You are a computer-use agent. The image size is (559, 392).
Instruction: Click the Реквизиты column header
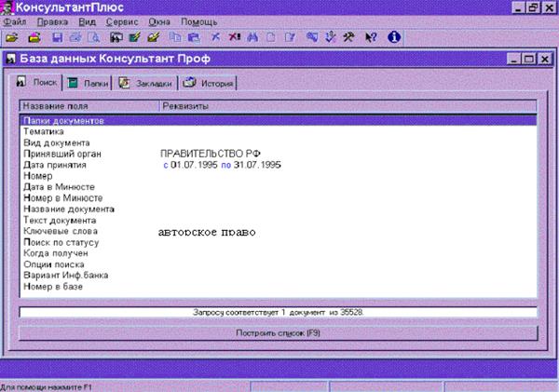coord(348,106)
